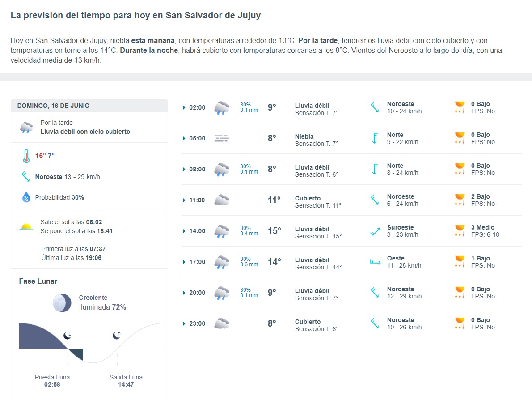Click the Suroeste wind arrow icon
This screenshot has width=532, height=400.
click(375, 232)
